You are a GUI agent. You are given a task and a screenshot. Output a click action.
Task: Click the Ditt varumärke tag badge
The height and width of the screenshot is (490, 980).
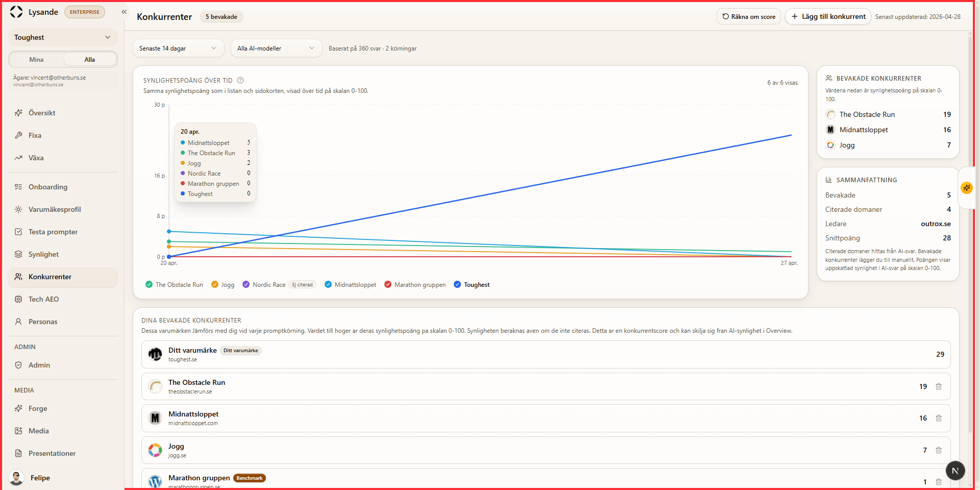(x=241, y=351)
